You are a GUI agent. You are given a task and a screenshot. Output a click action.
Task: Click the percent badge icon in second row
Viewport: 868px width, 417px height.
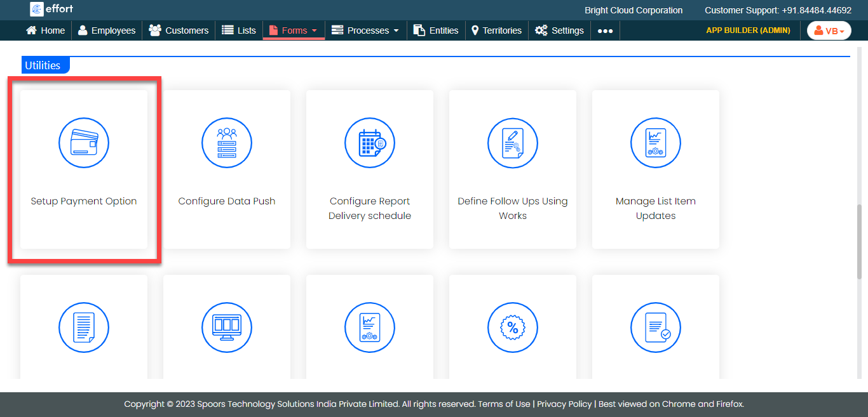513,328
